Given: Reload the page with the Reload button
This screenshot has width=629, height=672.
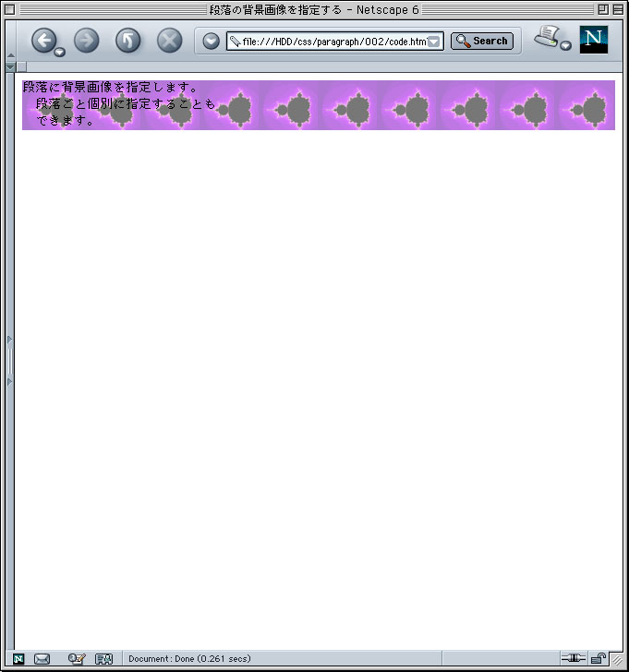Looking at the screenshot, I should pos(127,41).
